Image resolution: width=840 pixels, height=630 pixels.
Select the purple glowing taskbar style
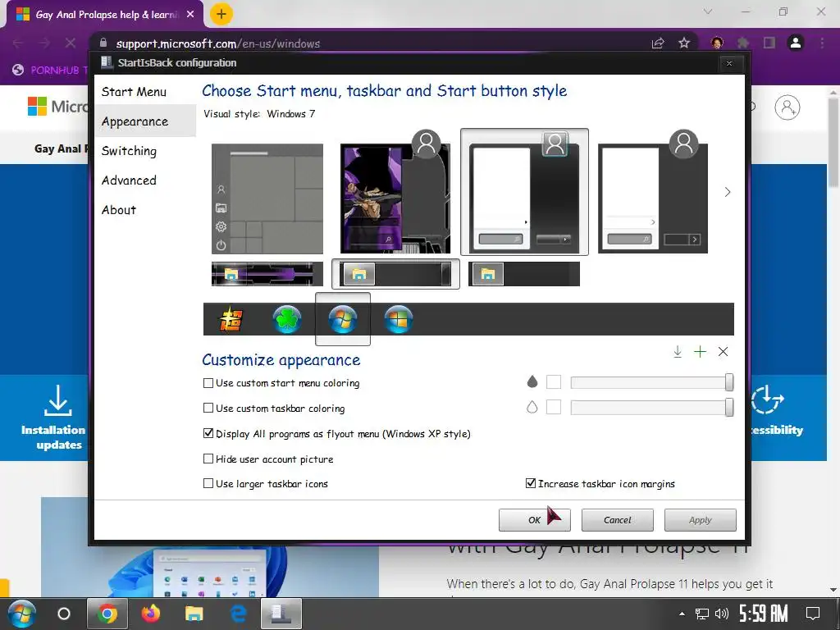pyautogui.click(x=267, y=274)
